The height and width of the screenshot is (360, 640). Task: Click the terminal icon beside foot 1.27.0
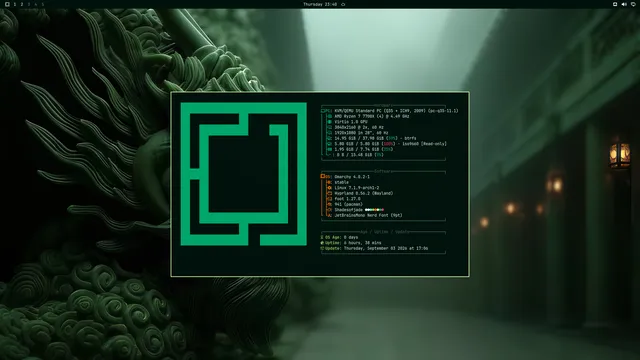point(330,199)
